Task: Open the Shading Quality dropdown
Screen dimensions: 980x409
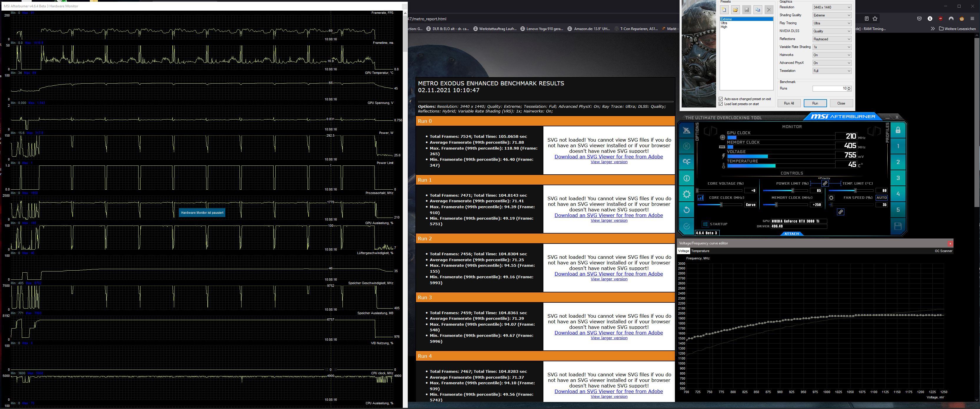Action: pos(832,15)
